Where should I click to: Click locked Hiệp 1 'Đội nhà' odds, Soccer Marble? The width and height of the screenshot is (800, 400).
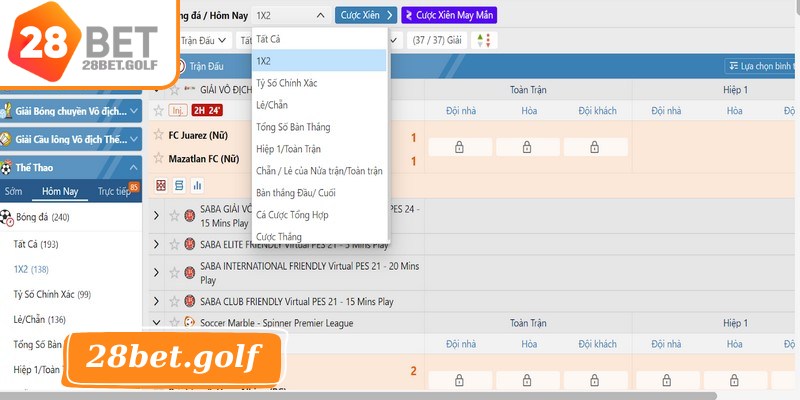(667, 380)
